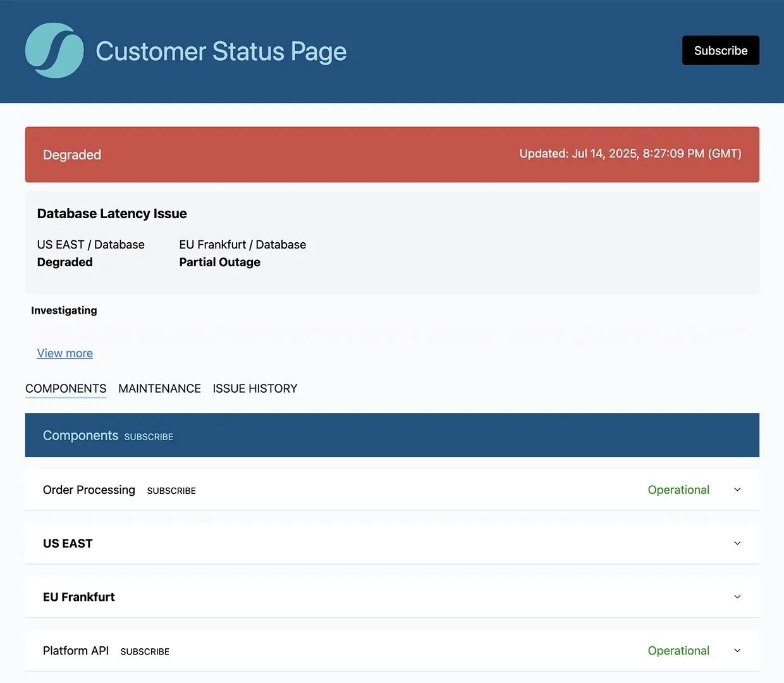Image resolution: width=784 pixels, height=683 pixels.
Task: Open the View more link
Action: click(64, 354)
